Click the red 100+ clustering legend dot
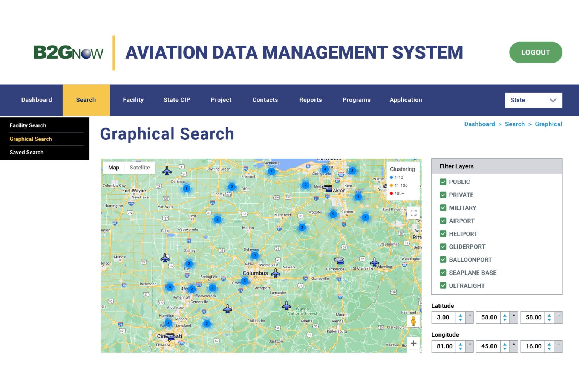This screenshot has height=392, width=579. coord(391,194)
